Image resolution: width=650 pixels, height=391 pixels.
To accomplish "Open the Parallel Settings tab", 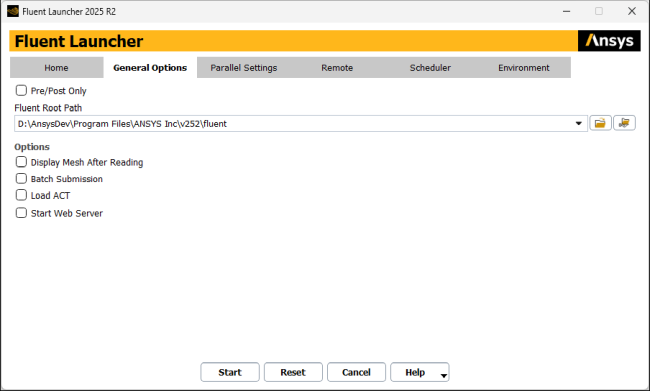I will pyautogui.click(x=244, y=68).
